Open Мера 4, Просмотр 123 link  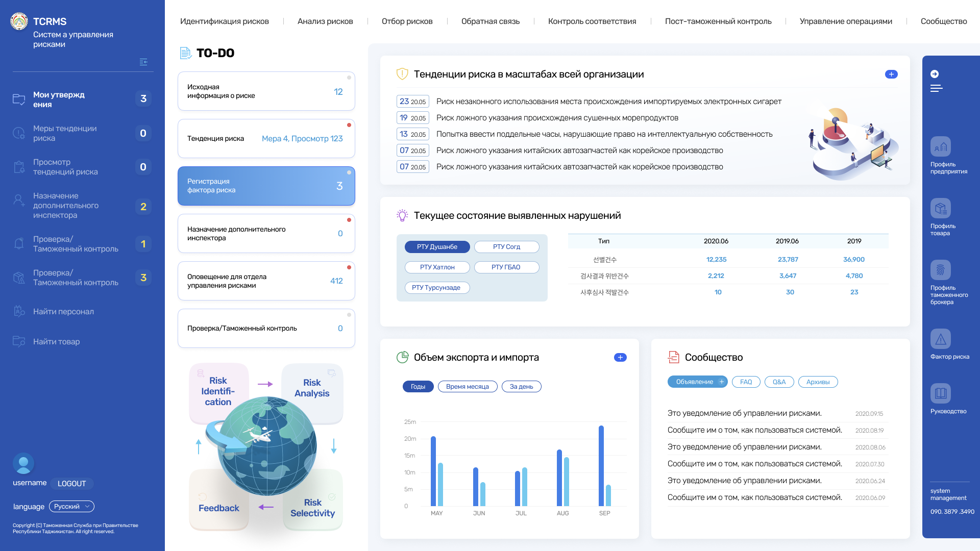pos(302,139)
